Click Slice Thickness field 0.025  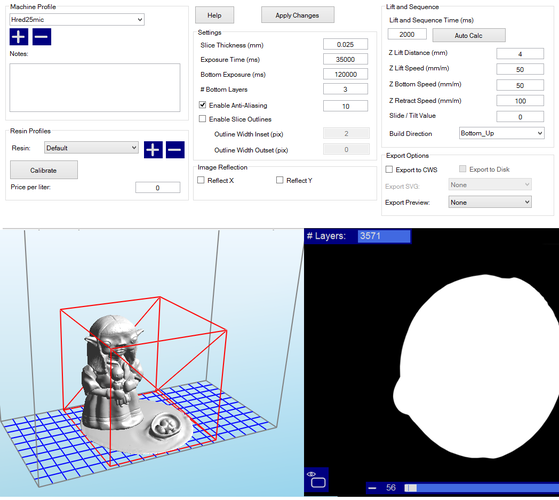pos(345,45)
